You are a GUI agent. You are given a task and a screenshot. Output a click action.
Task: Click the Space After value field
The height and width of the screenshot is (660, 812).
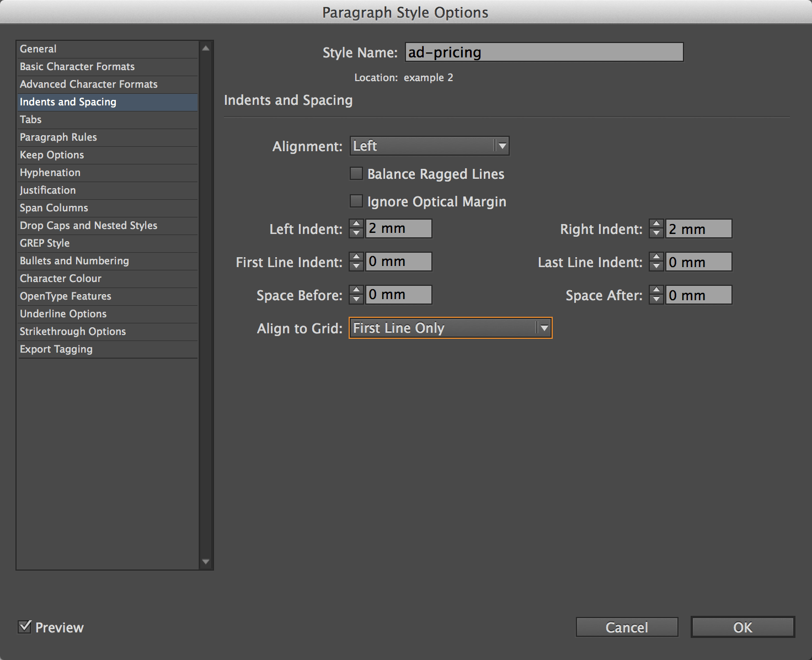[x=699, y=295]
